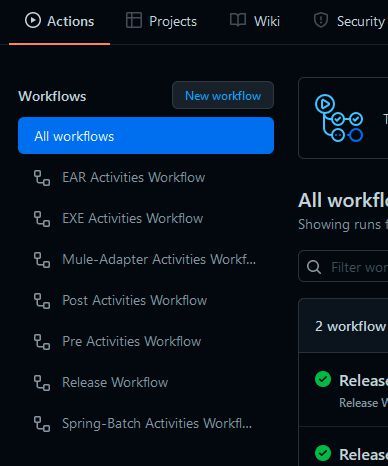
Task: Open the Wiki tab
Action: (x=255, y=21)
